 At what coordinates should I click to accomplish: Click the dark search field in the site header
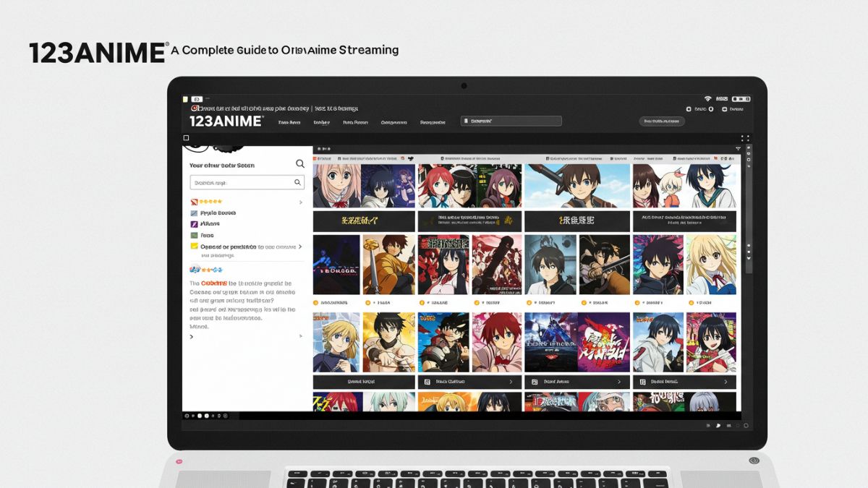pos(511,121)
